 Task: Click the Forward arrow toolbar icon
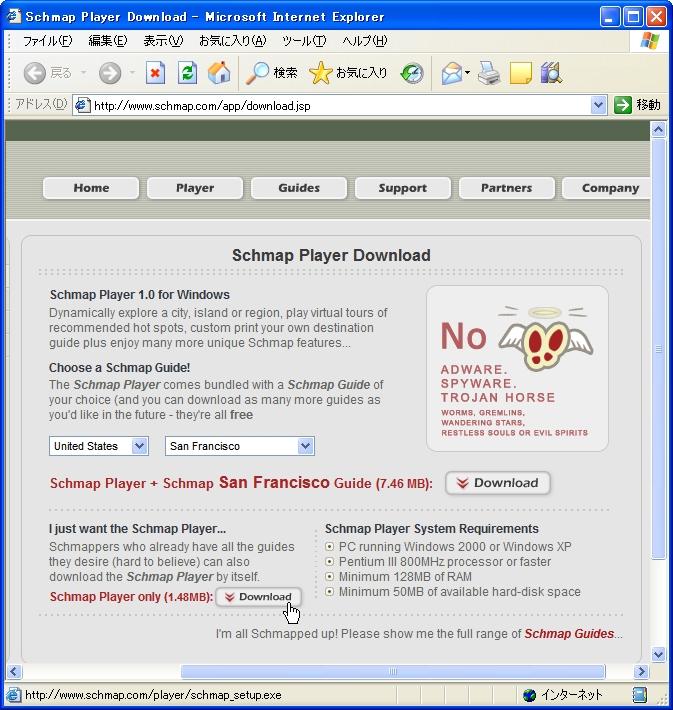pos(110,72)
